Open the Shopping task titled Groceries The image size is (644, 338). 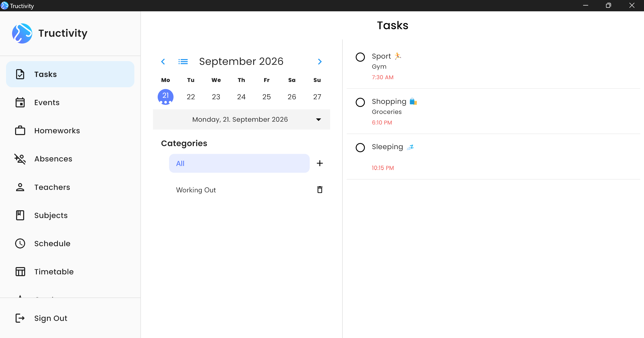[493, 112]
